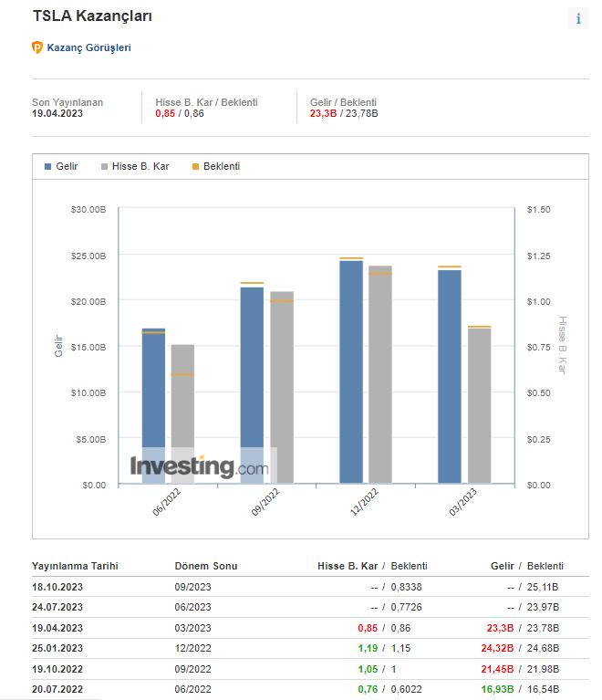The width and height of the screenshot is (602, 700).
Task: Click the 06/2022 x-axis label
Action: click(x=166, y=502)
